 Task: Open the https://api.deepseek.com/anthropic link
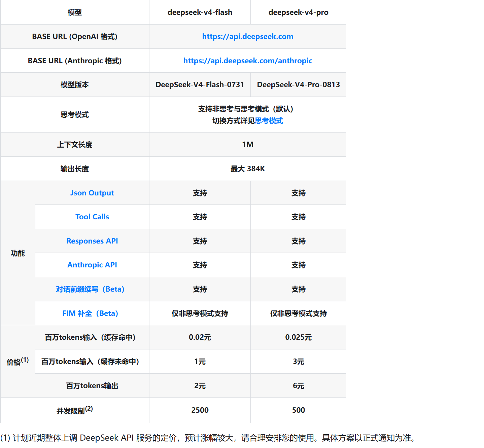click(x=248, y=61)
